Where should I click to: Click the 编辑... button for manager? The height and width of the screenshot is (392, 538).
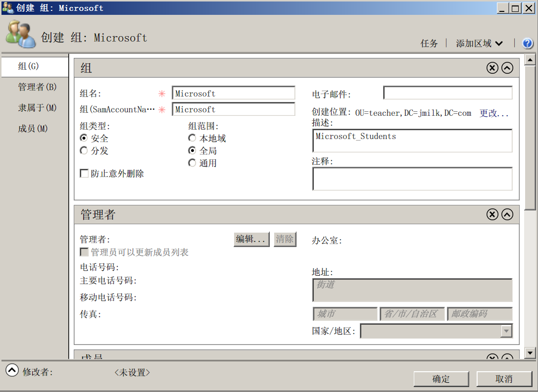click(251, 239)
